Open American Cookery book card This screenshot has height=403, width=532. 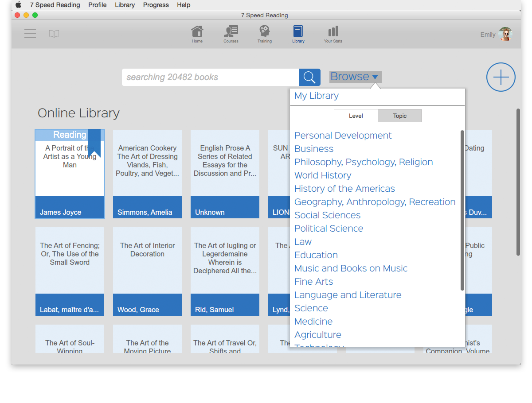[x=148, y=174]
